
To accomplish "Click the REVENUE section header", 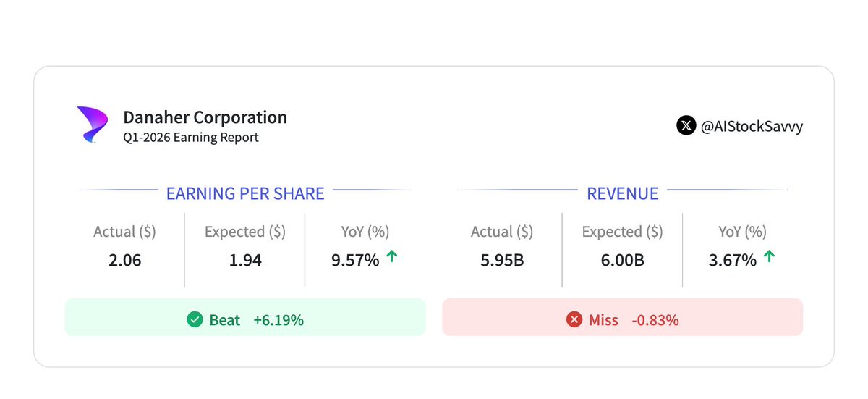I will tap(623, 193).
